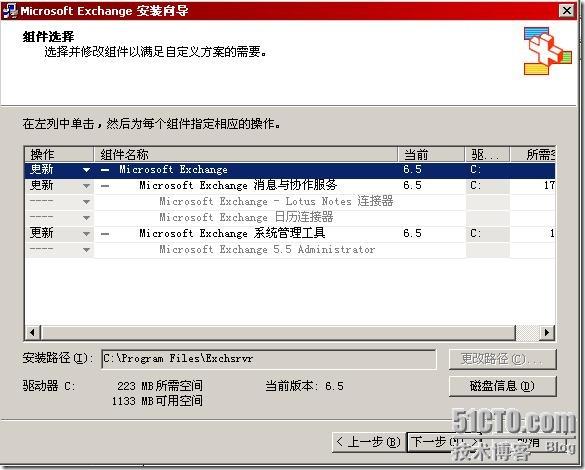This screenshot has width=585, height=470.
Task: Collapse the Microsoft Exchange root tree node
Action: tap(105, 170)
